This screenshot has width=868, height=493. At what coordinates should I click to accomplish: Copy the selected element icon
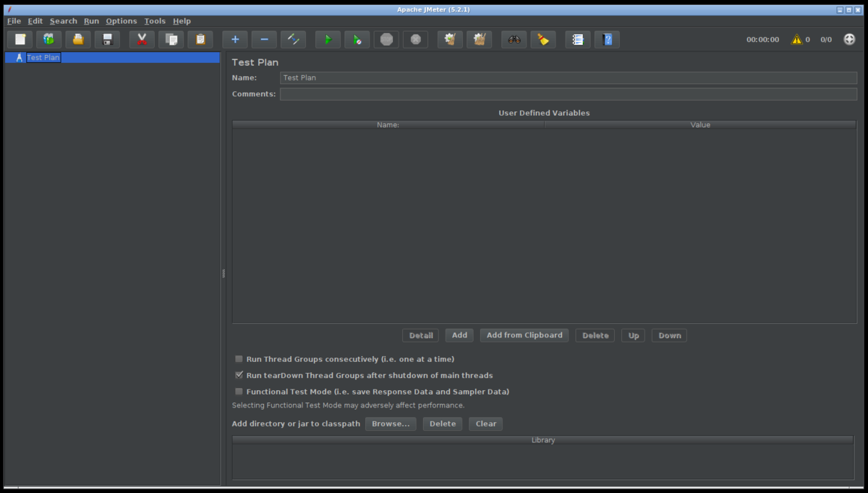tap(171, 39)
